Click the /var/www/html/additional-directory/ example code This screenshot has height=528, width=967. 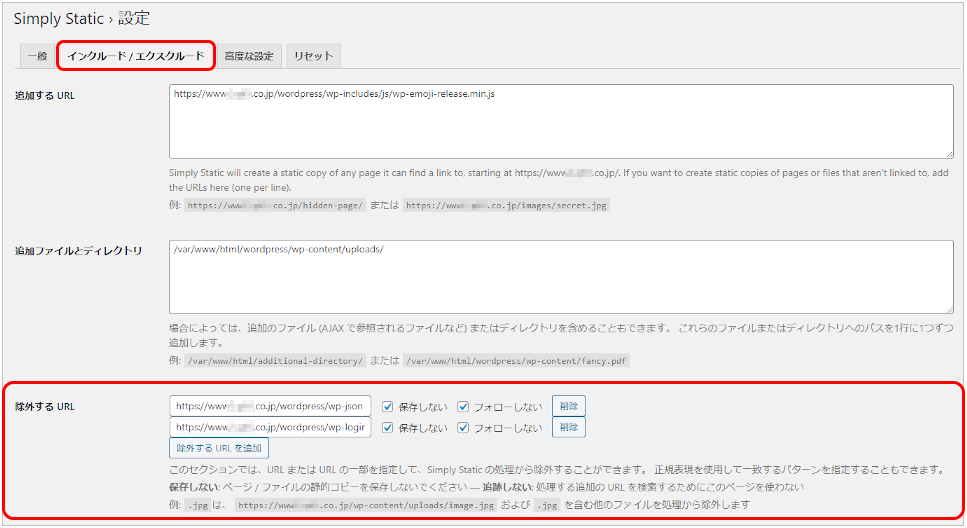[275, 361]
